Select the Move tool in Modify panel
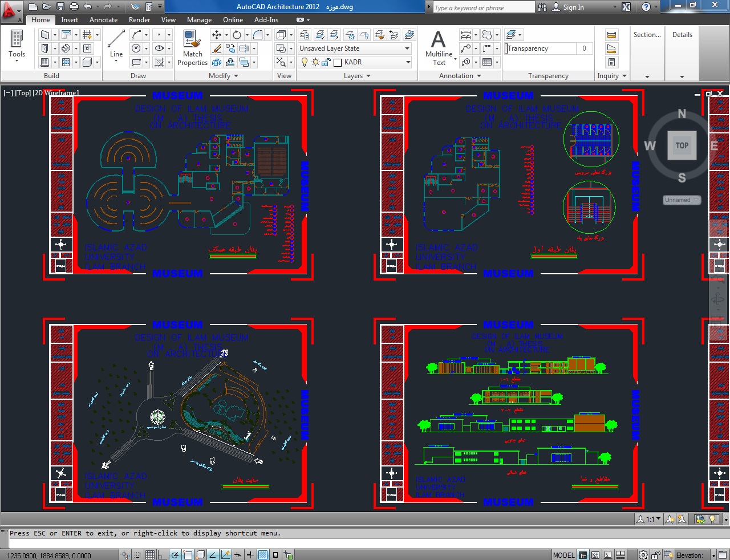730x560 pixels. [x=217, y=35]
